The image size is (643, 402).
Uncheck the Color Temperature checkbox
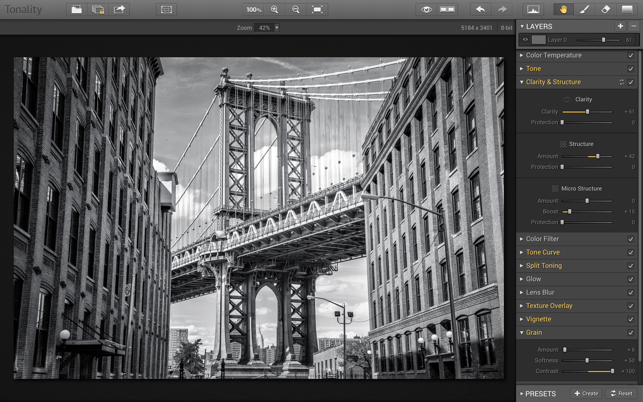tap(630, 56)
